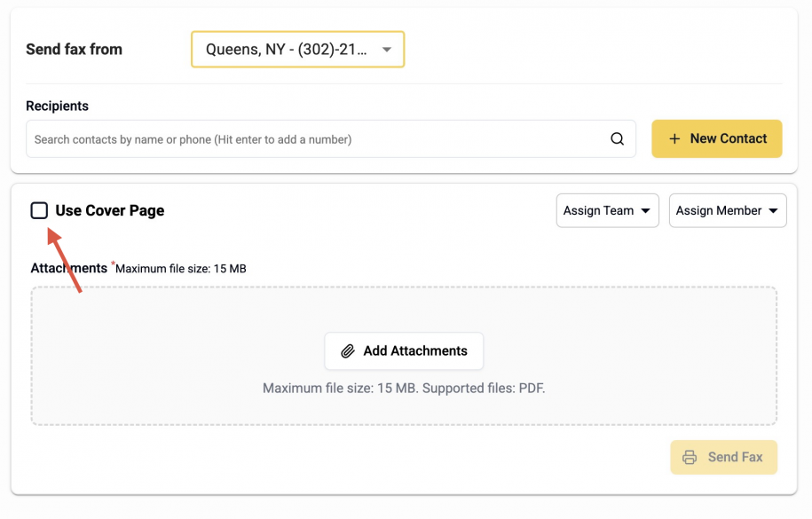Click the caret arrow in Assign Team
This screenshot has width=812, height=519.
645,211
